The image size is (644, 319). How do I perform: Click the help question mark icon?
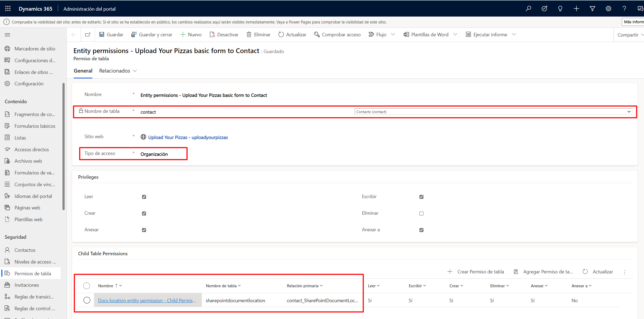coord(624,9)
